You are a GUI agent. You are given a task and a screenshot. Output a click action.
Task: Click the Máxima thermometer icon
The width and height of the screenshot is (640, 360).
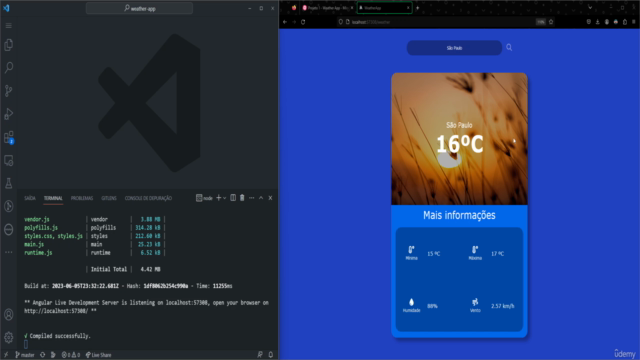pos(475,249)
